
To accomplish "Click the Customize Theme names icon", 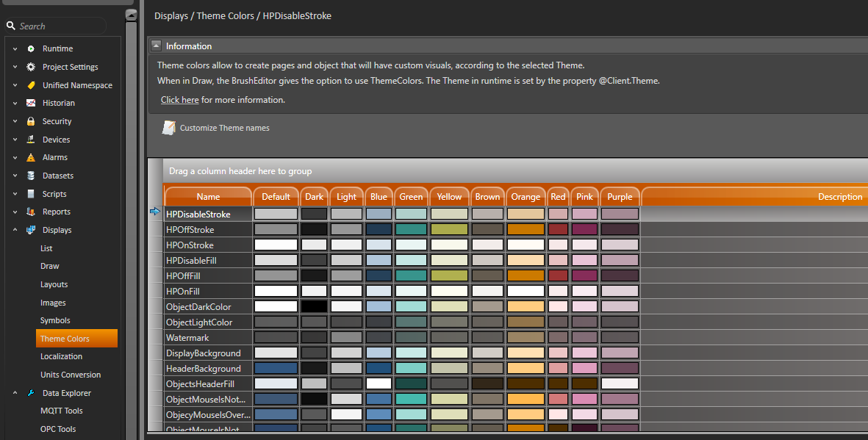I will [169, 128].
